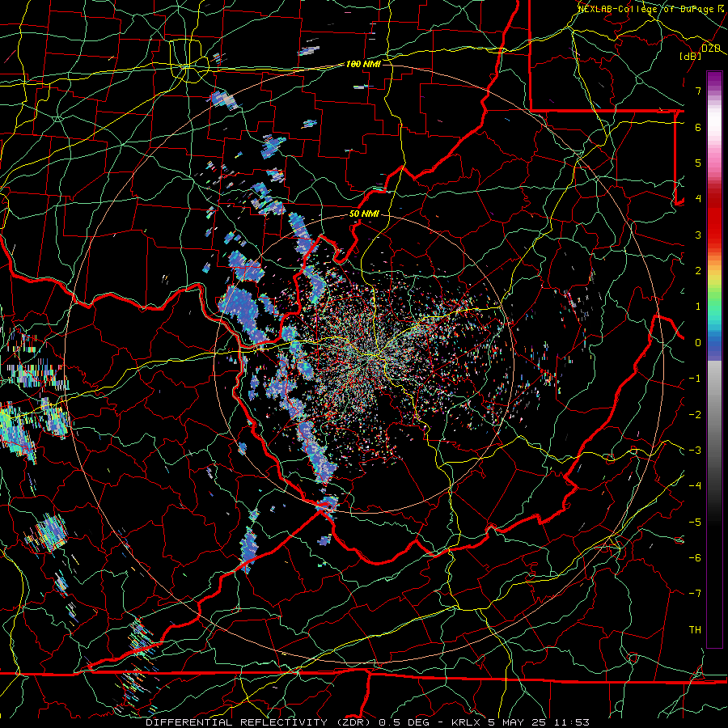Click the "-1" value on color scale
This screenshot has height=728, width=728.
[x=695, y=379]
